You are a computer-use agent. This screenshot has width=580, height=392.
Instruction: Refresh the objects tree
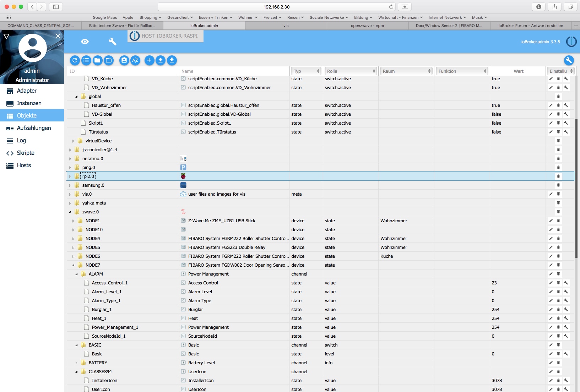tap(75, 60)
